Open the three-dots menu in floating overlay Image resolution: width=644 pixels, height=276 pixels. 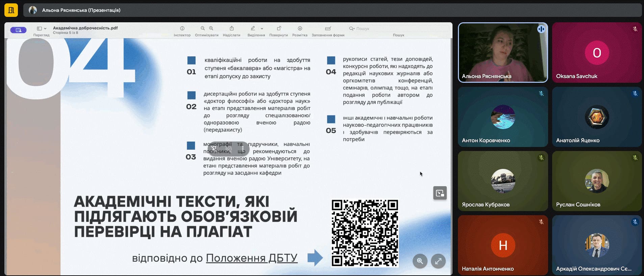(242, 149)
